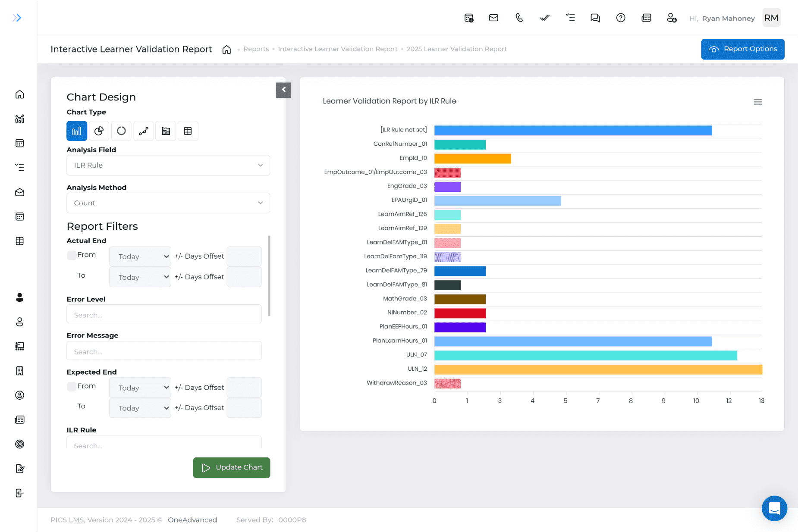Open chart hamburger menu
The image size is (798, 532).
pyautogui.click(x=757, y=102)
